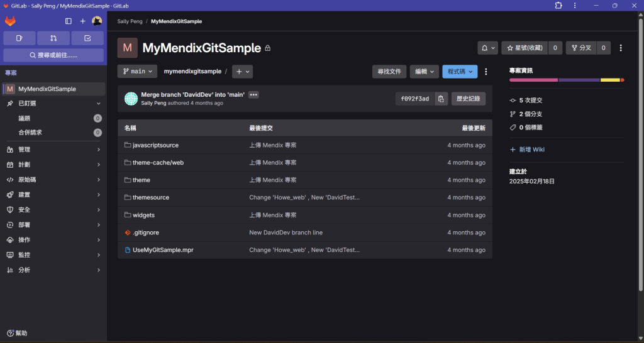Open 議題 issues in sidebar
Viewport: 644px width, 343px height.
[x=54, y=118]
